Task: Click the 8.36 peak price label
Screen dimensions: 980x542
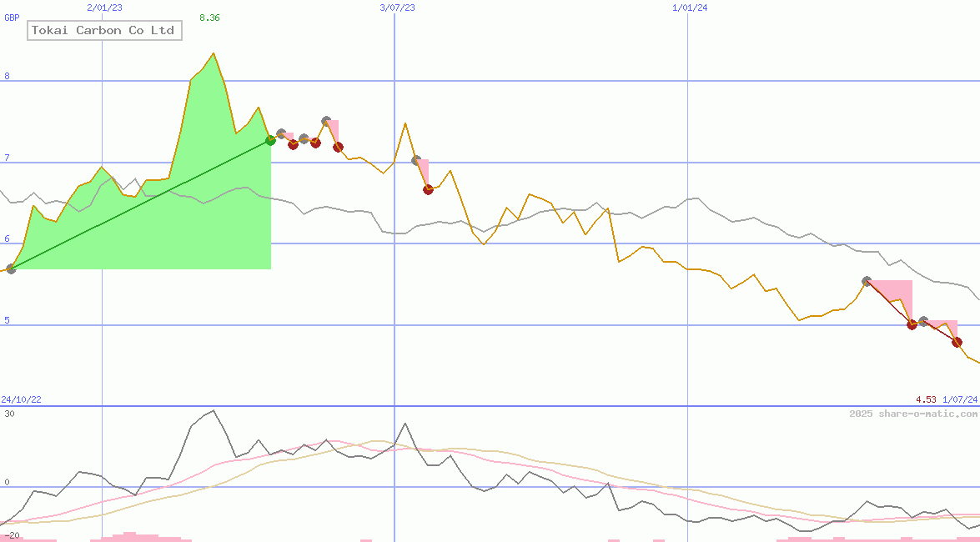Action: 209,18
